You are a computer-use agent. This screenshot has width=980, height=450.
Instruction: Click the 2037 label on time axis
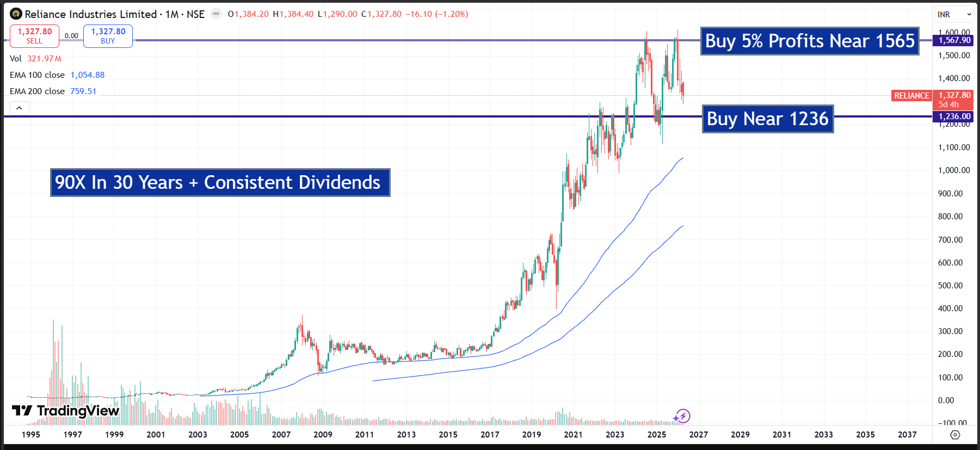[x=907, y=435]
